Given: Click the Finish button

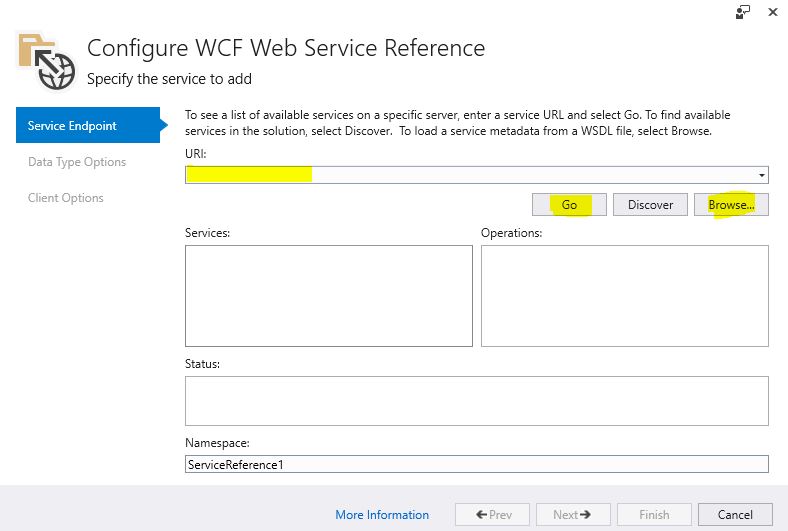Looking at the screenshot, I should [654, 515].
